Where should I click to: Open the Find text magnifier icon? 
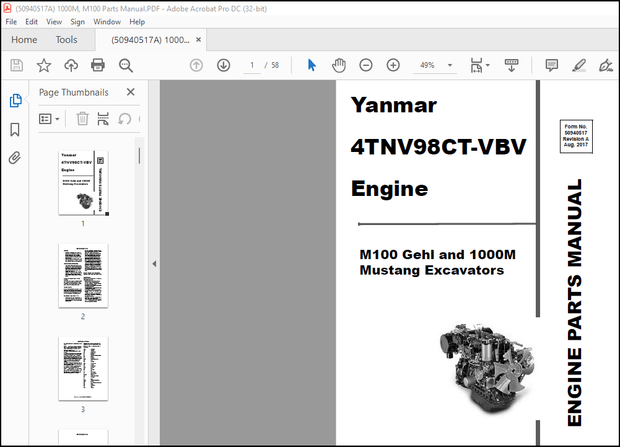tap(126, 65)
